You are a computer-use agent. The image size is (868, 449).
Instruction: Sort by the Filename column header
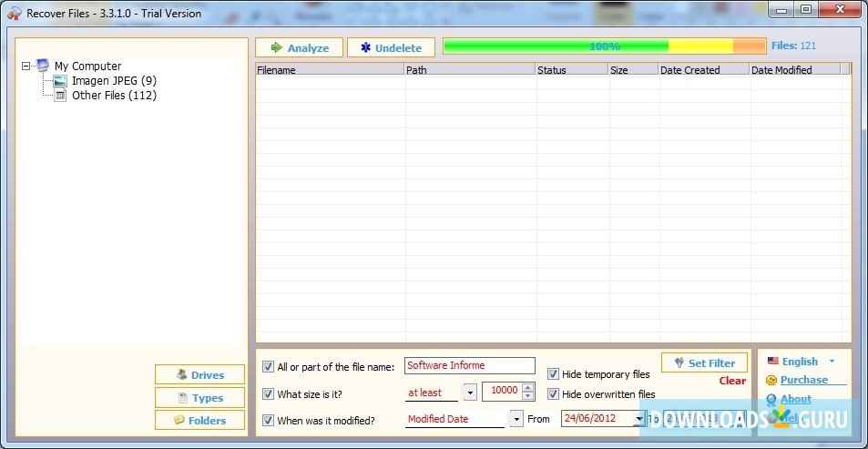[x=330, y=70]
